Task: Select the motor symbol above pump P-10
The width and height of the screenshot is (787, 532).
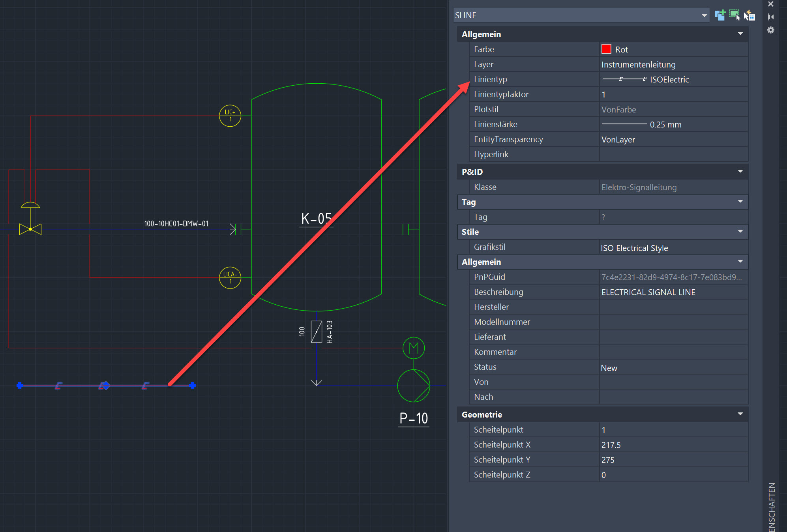Action: click(x=413, y=348)
